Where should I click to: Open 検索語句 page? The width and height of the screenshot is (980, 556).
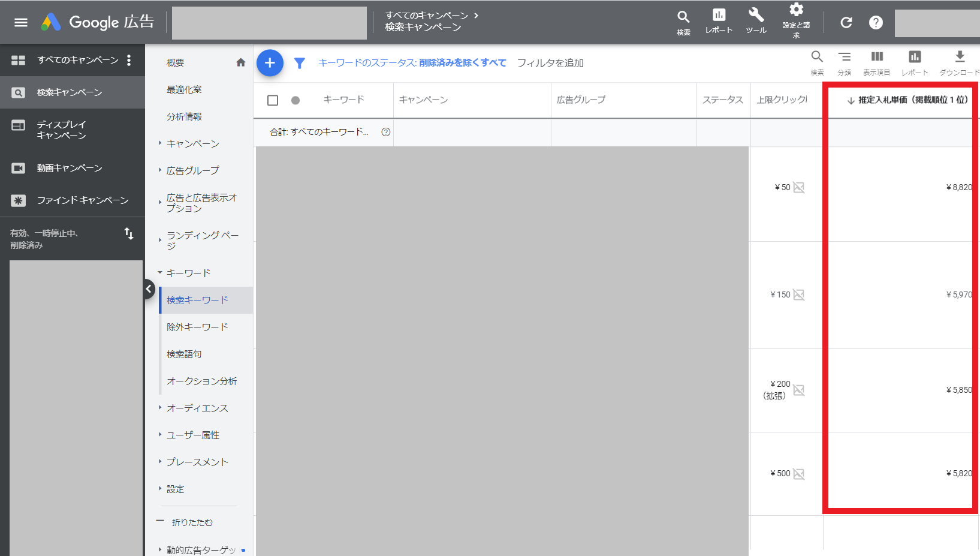184,354
